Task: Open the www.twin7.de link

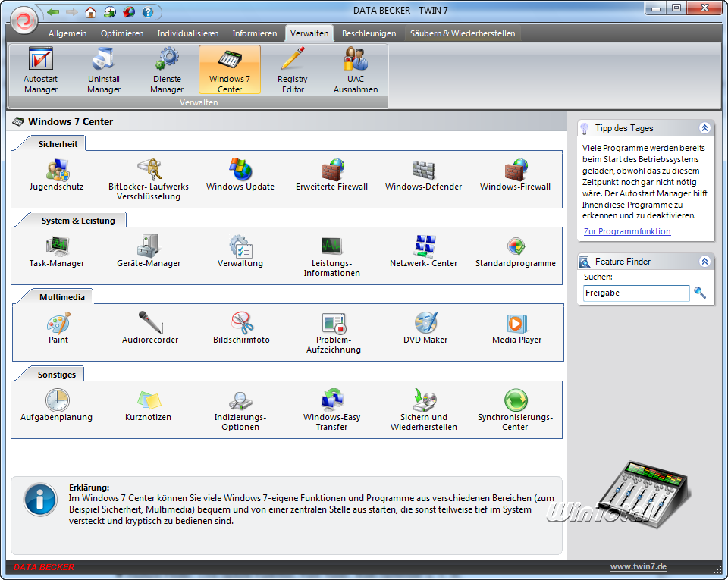Action: pos(639,566)
